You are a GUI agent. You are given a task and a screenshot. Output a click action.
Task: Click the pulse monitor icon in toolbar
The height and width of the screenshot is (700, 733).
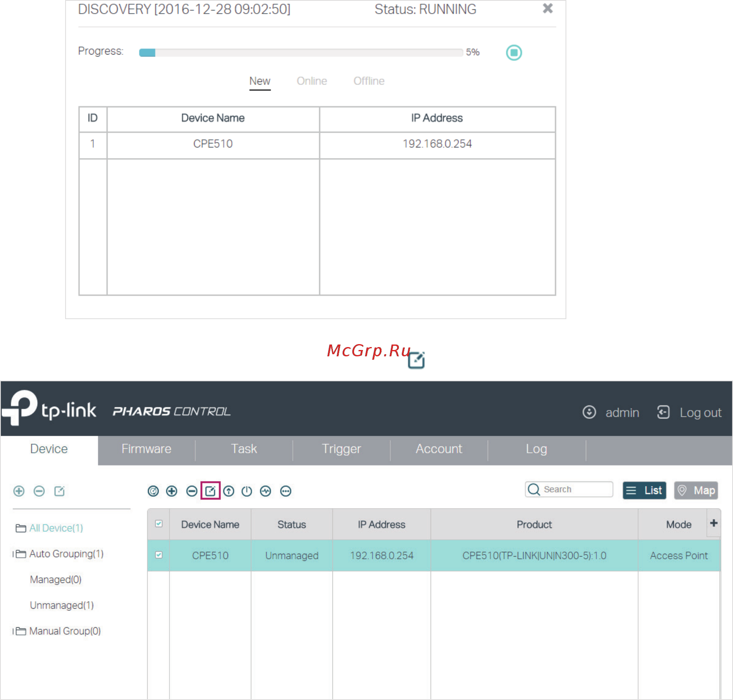pyautogui.click(x=266, y=491)
